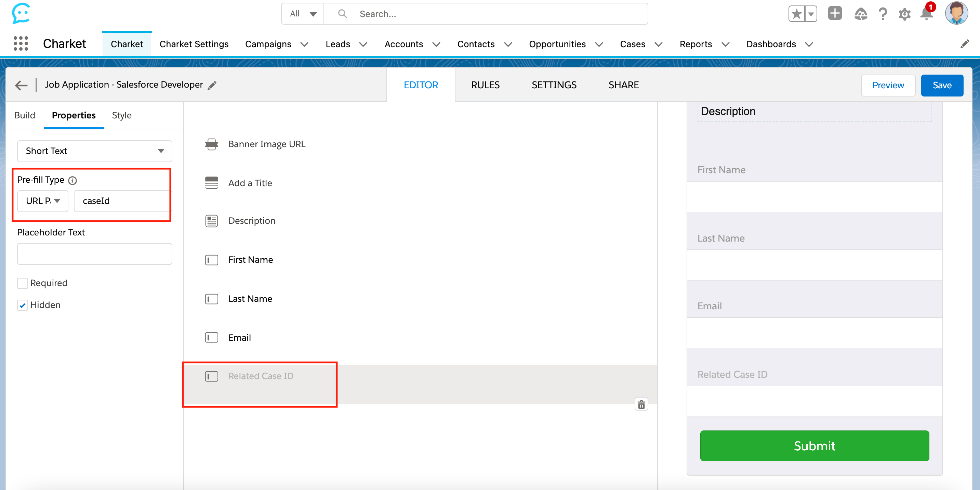Viewport: 980px width, 490px height.
Task: Open the Charket Settings tab
Action: 194,44
